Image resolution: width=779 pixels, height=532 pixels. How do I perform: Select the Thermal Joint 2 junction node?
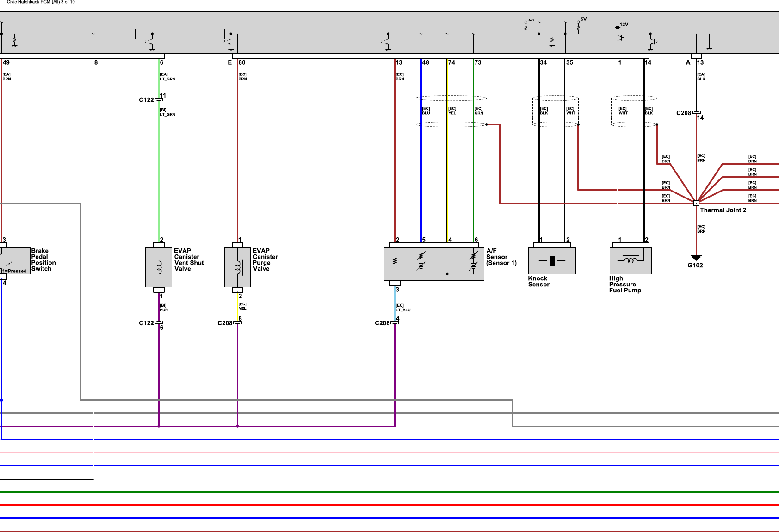(x=696, y=203)
